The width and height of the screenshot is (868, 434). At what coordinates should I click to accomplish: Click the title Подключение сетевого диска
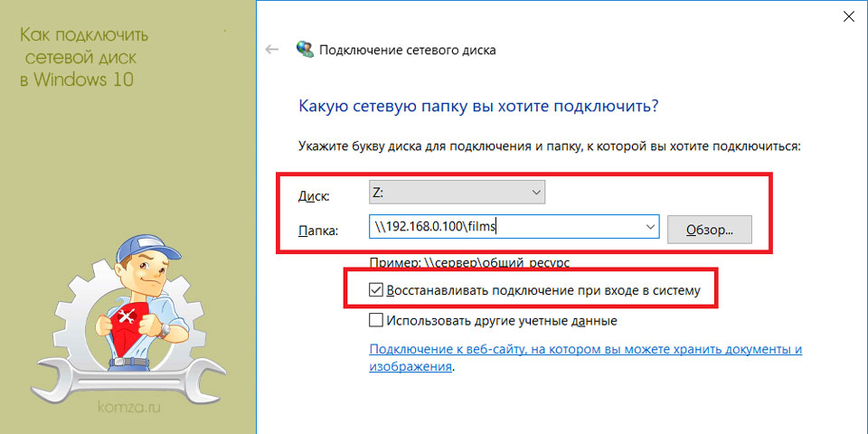tap(408, 51)
